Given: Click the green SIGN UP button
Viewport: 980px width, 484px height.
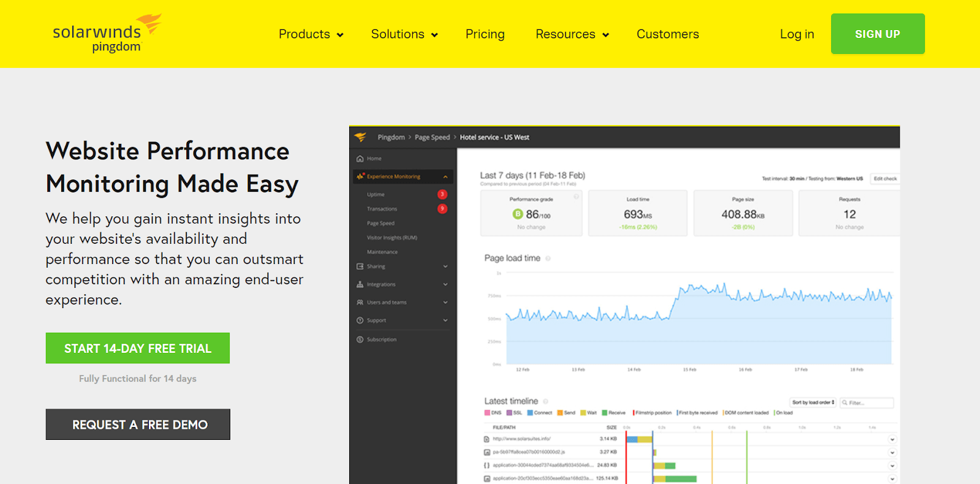Looking at the screenshot, I should coord(878,34).
